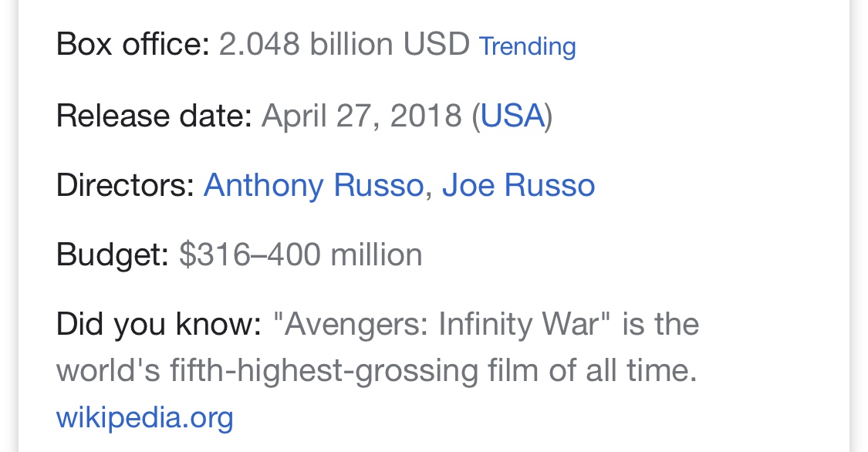The height and width of the screenshot is (452, 868).
Task: Click the 'Box office:' label
Action: (133, 44)
